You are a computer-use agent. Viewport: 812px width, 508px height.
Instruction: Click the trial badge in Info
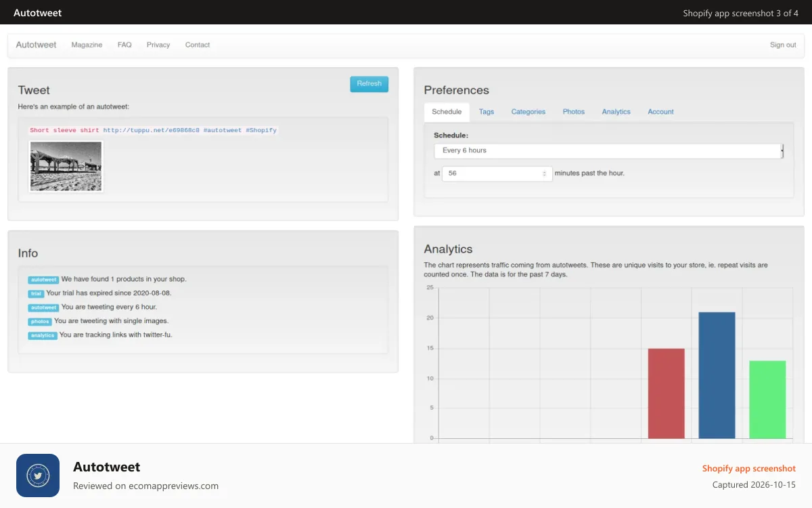pyautogui.click(x=36, y=293)
